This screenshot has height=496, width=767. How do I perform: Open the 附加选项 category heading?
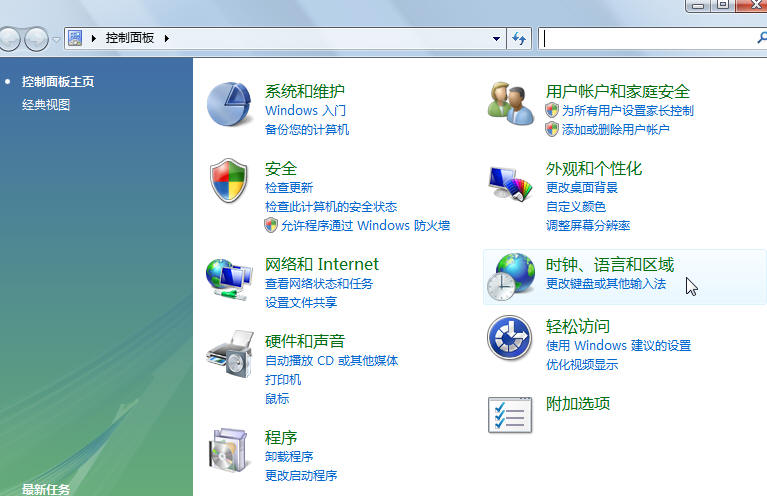tap(578, 404)
